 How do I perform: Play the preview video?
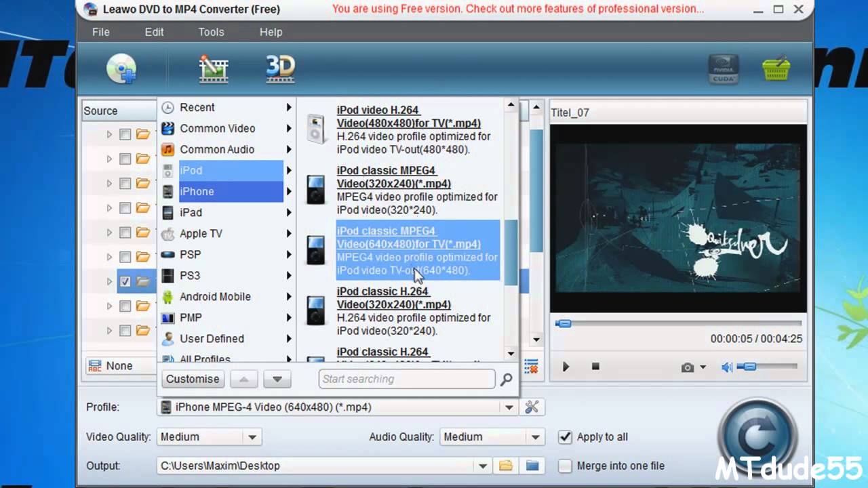pos(566,367)
